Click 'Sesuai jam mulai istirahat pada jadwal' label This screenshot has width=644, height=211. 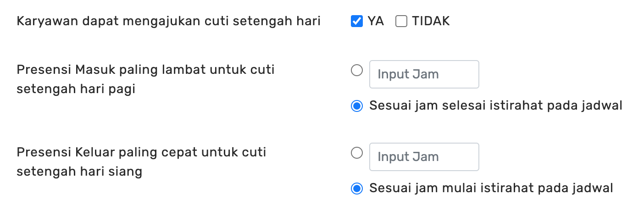point(491,189)
